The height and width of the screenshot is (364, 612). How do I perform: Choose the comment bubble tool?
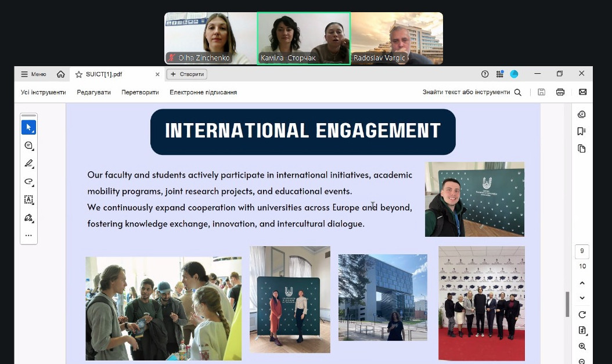click(28, 146)
